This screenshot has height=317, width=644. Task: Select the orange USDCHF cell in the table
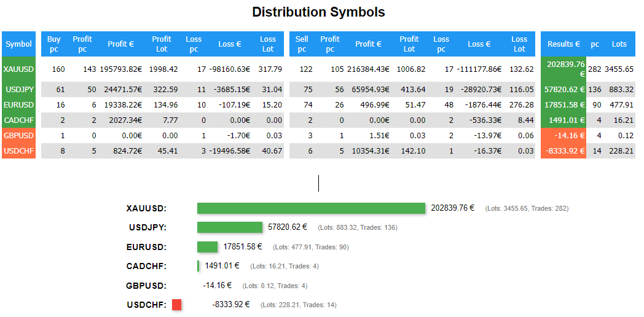(x=18, y=151)
